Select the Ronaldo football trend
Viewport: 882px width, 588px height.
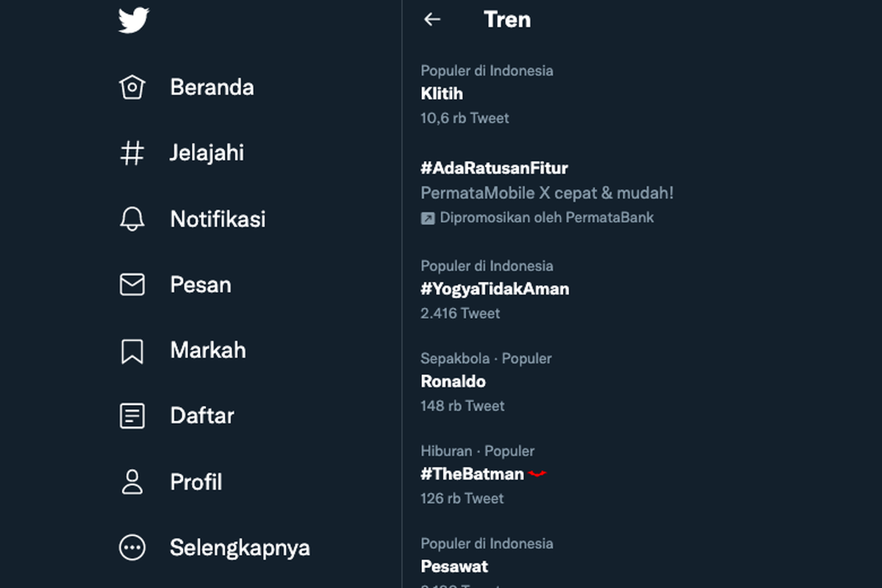pos(453,381)
